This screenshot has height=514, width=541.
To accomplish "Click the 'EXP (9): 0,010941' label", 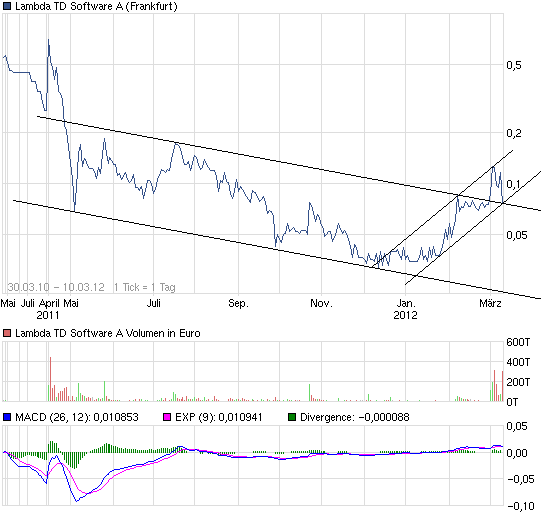I will click(x=219, y=417).
